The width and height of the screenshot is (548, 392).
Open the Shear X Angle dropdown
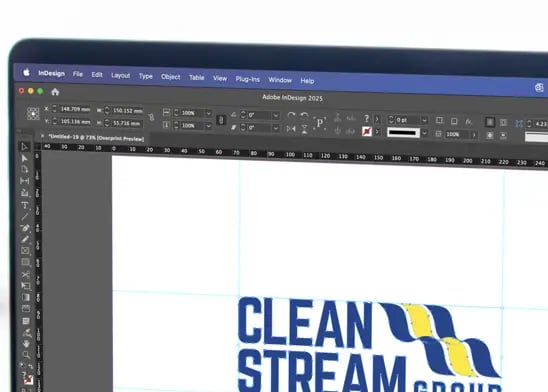(276, 128)
